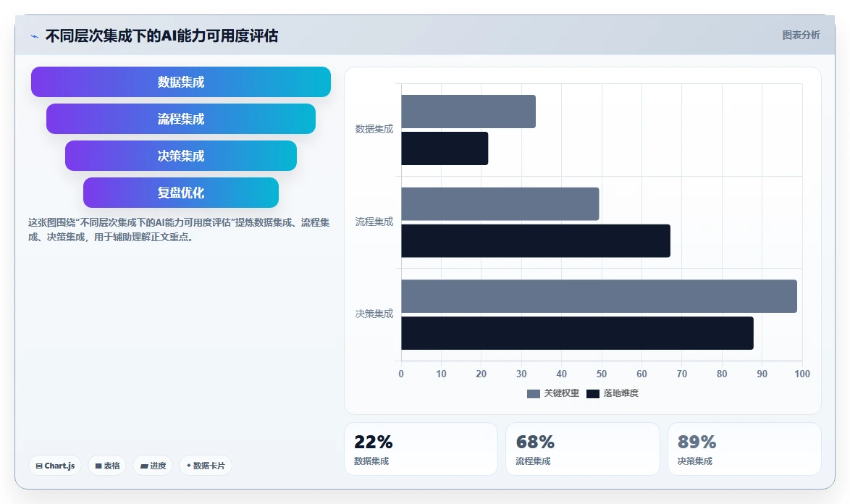Toggle 关键权重 legend swatch
The width and height of the screenshot is (850, 504).
click(534, 393)
